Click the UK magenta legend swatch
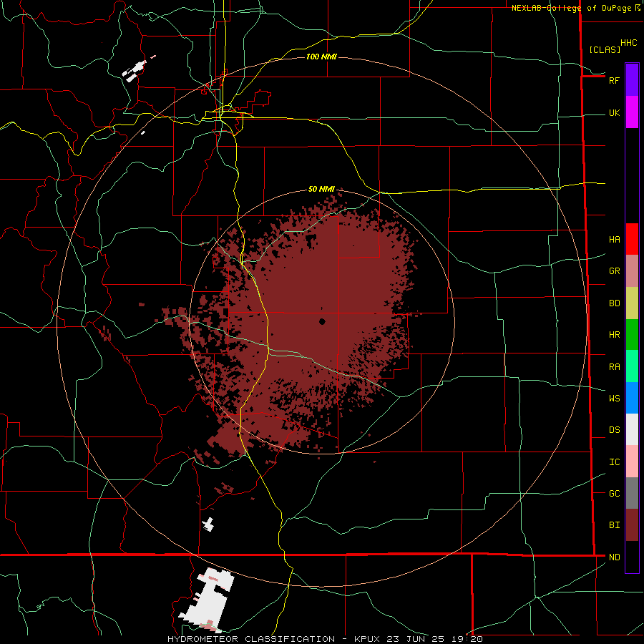Screen dimensions: 644x644 pos(632,112)
